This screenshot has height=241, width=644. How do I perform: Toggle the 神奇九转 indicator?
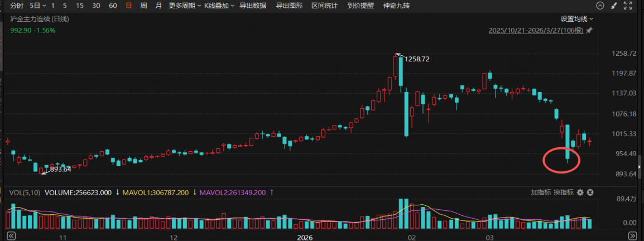click(396, 6)
